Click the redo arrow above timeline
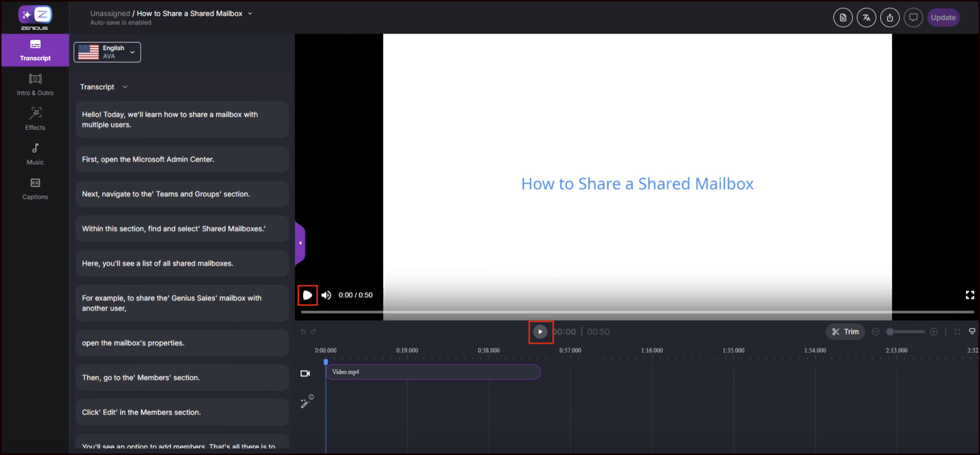This screenshot has width=980, height=455. tap(313, 331)
